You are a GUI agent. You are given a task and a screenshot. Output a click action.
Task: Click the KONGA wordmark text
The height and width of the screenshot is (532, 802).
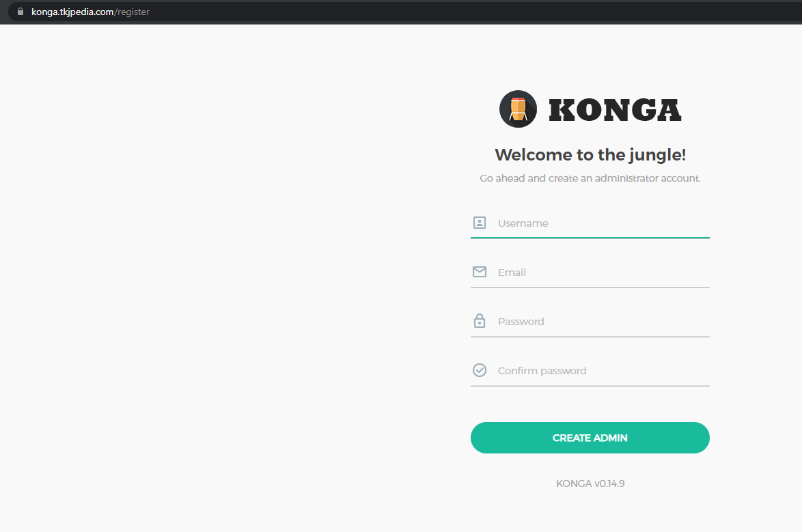point(615,110)
